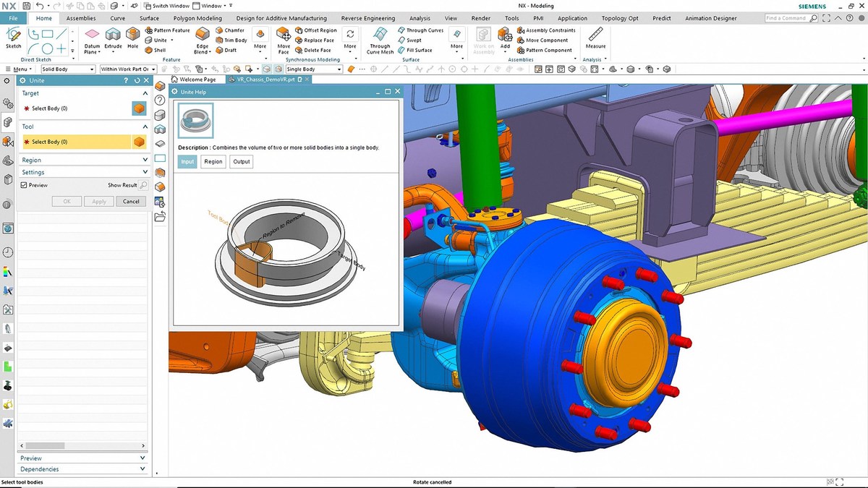Screen dimensions: 868x488
Task: Open the Solid Body filter dropdown
Action: click(67, 69)
